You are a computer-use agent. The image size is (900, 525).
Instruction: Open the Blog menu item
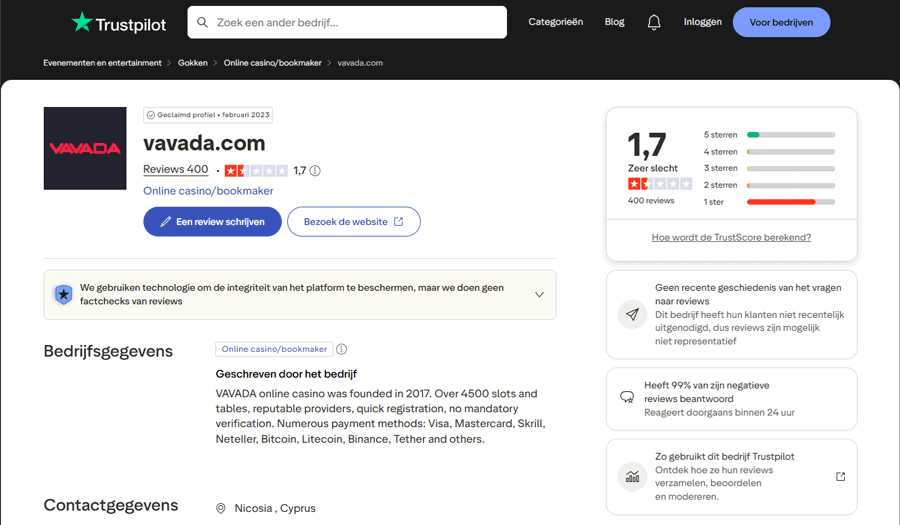(614, 22)
